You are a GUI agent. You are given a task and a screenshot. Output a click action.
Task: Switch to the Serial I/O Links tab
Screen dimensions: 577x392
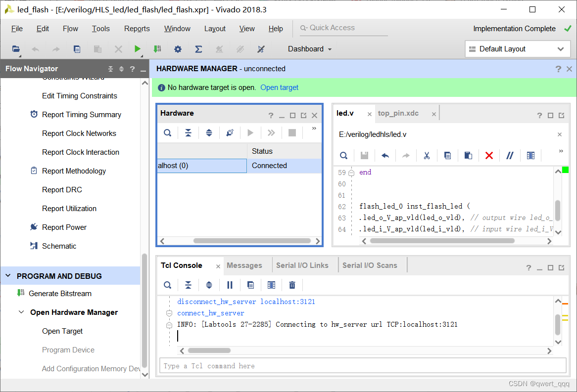coord(302,265)
